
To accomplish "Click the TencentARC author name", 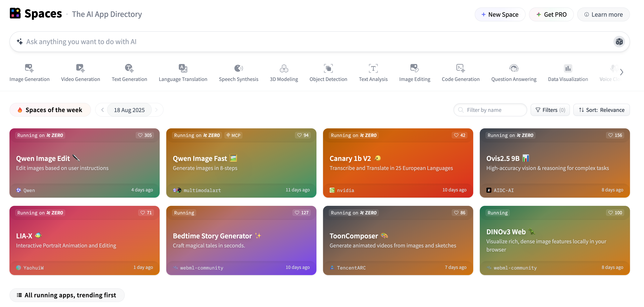I will click(x=351, y=267).
